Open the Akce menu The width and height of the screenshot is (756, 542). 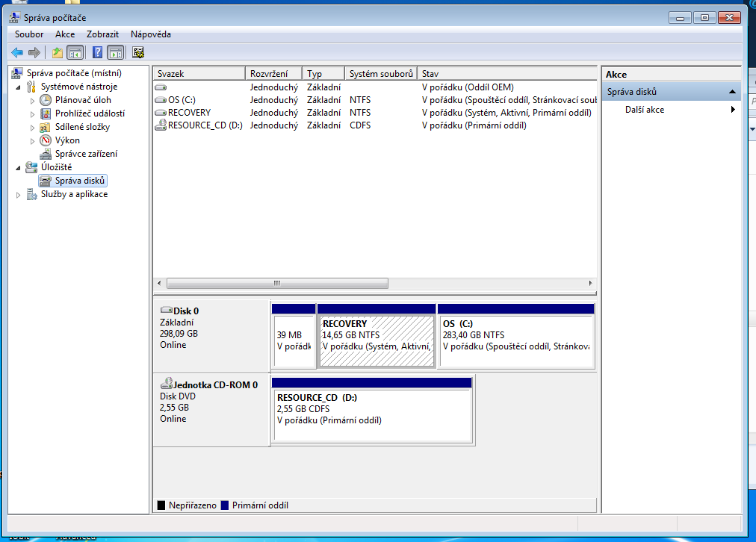[x=65, y=34]
